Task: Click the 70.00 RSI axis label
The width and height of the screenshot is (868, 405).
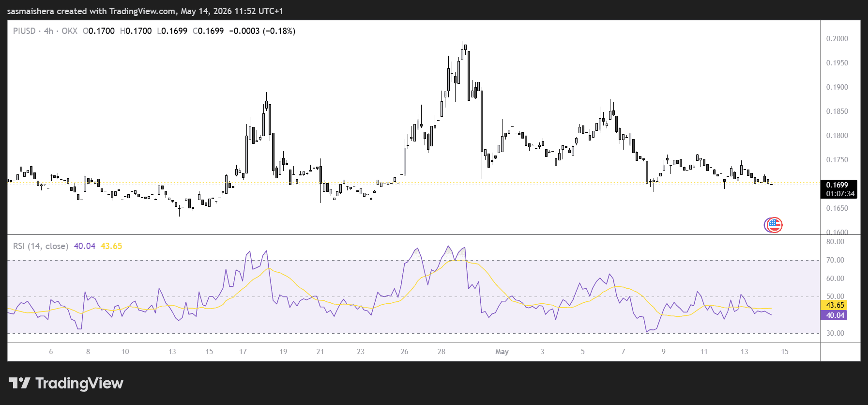Action: [x=835, y=260]
